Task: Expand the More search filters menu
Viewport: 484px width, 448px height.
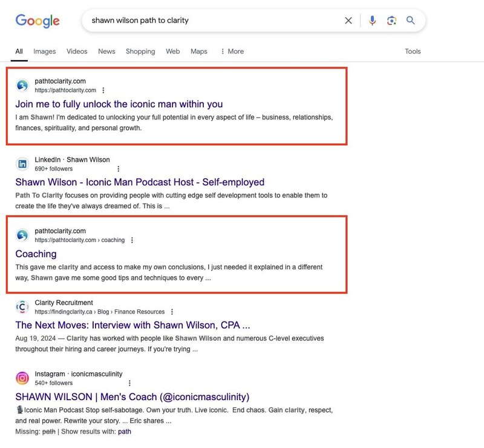Action: click(232, 51)
